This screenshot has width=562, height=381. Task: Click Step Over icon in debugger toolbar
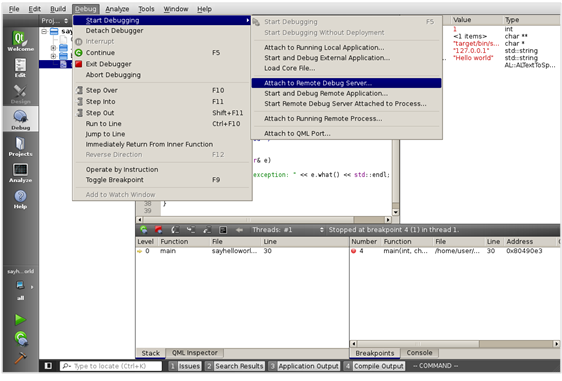point(175,230)
